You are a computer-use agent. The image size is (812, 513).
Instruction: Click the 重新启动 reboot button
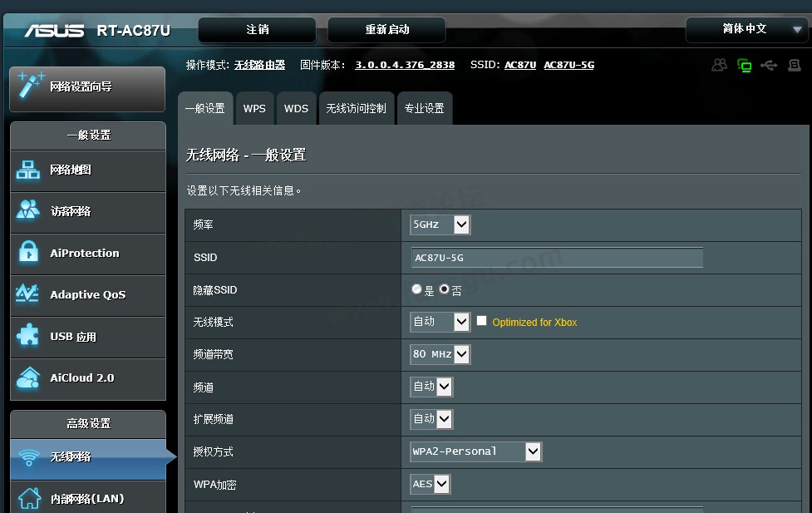tap(386, 30)
